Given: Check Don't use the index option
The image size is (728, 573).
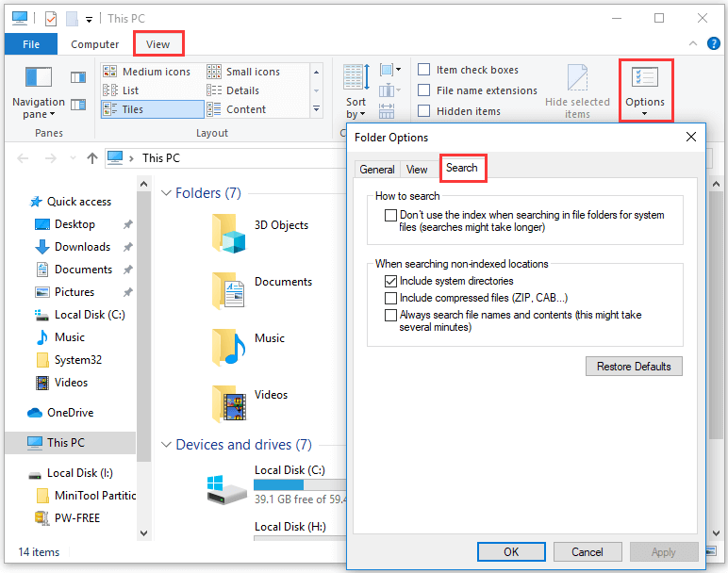Looking at the screenshot, I should pos(390,215).
